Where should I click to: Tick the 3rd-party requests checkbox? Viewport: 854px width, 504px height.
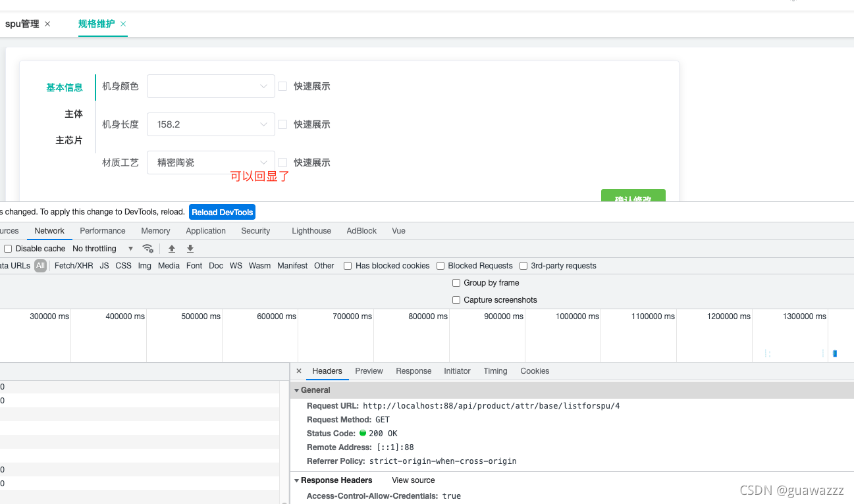(x=523, y=266)
